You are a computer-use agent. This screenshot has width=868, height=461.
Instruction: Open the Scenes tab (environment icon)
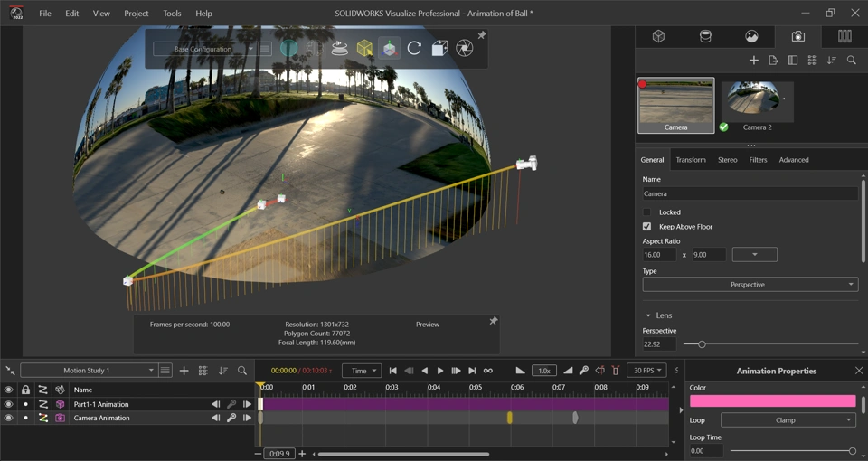pyautogui.click(x=751, y=36)
